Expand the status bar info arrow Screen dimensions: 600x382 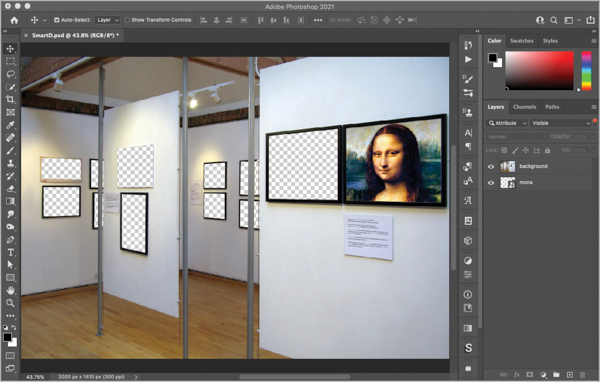pos(136,377)
